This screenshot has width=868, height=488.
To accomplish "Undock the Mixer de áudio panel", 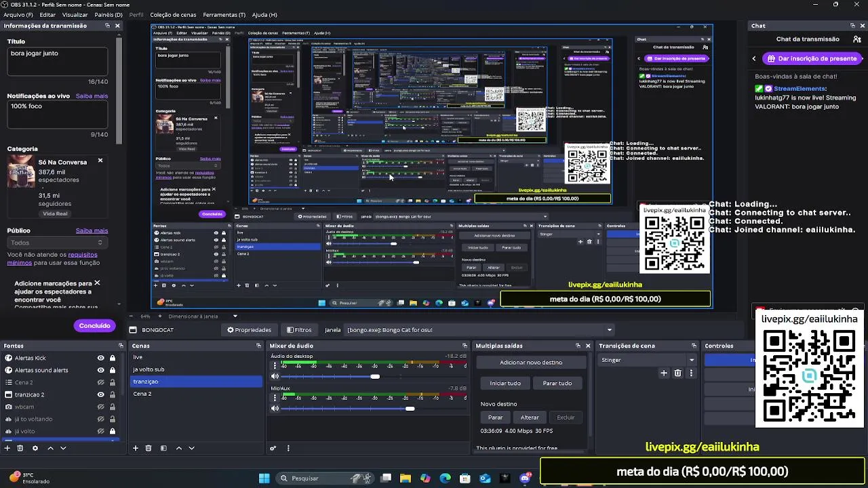I will point(465,346).
